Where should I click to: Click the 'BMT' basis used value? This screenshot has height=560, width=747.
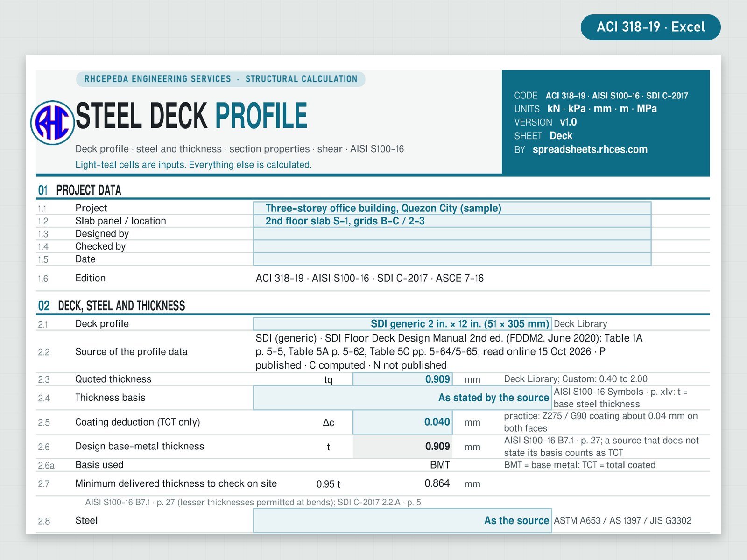440,465
